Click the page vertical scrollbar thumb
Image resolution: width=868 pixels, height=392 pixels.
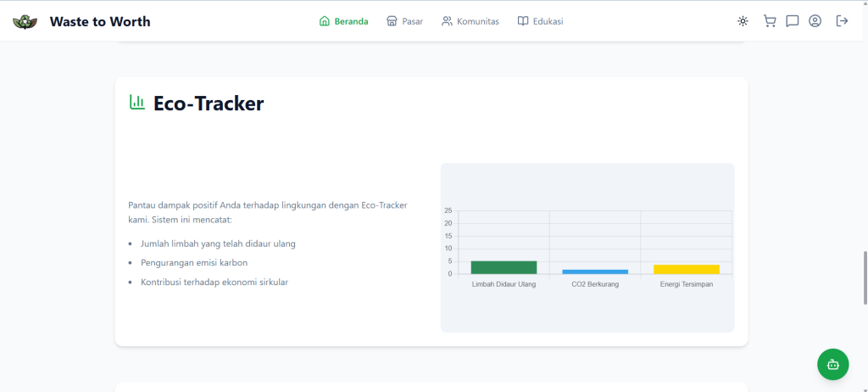pyautogui.click(x=864, y=277)
